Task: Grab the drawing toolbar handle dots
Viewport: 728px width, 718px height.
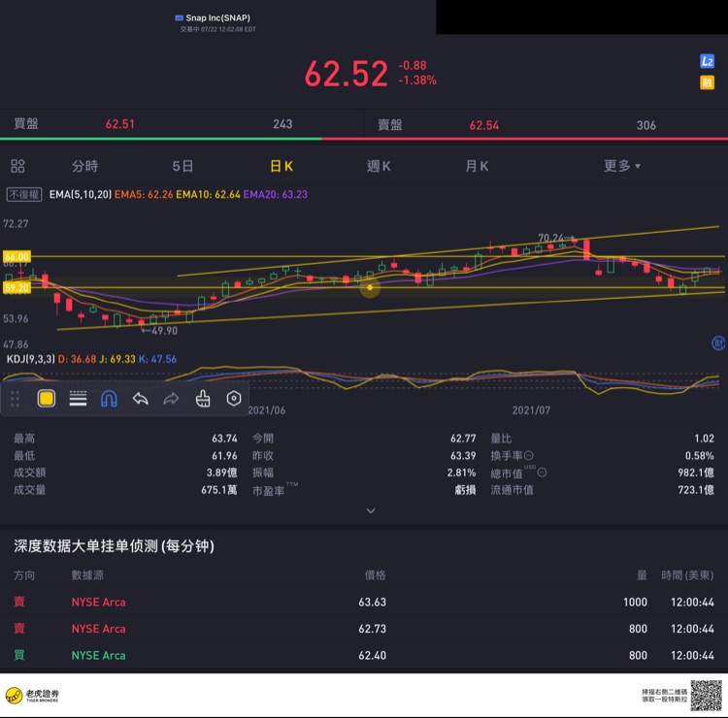Action: [15, 399]
